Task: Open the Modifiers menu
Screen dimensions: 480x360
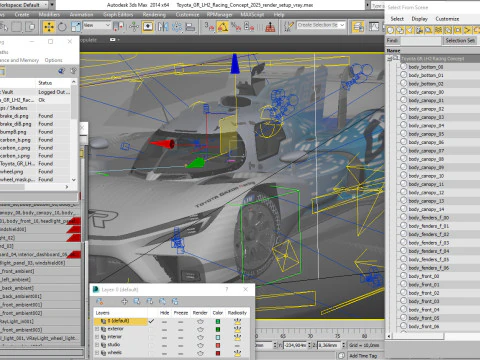Action: point(49,15)
